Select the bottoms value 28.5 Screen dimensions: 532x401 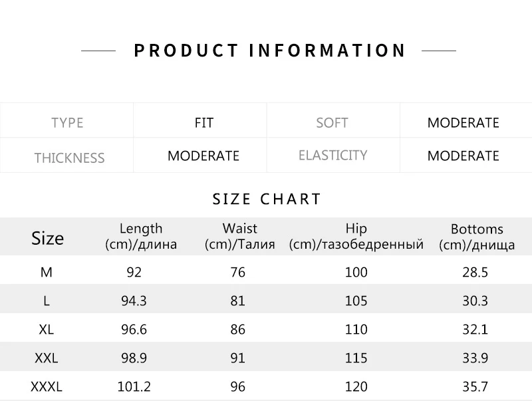tap(475, 272)
